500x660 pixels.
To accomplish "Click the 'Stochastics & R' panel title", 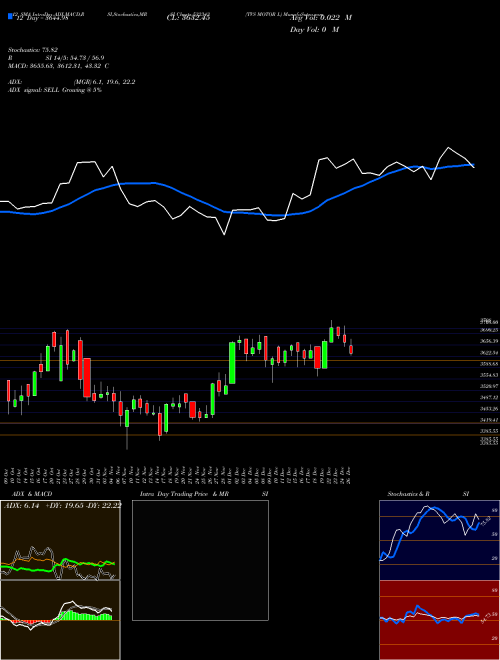I will (x=408, y=494).
